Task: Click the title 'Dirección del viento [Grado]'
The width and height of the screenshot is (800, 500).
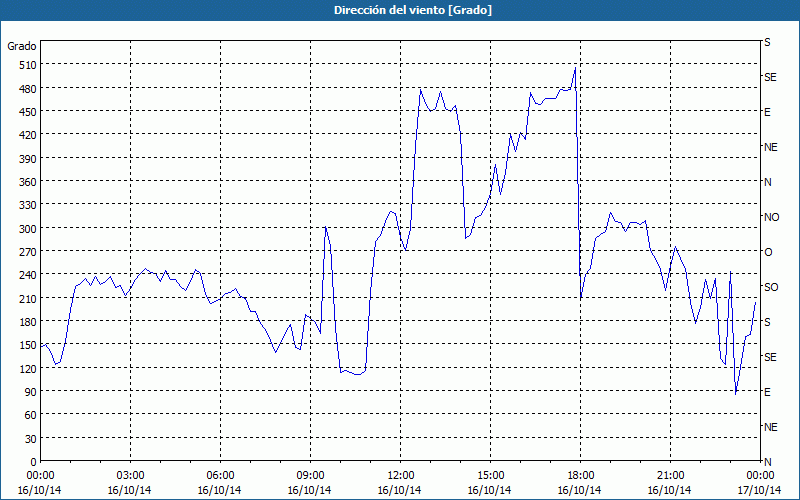Action: point(413,10)
